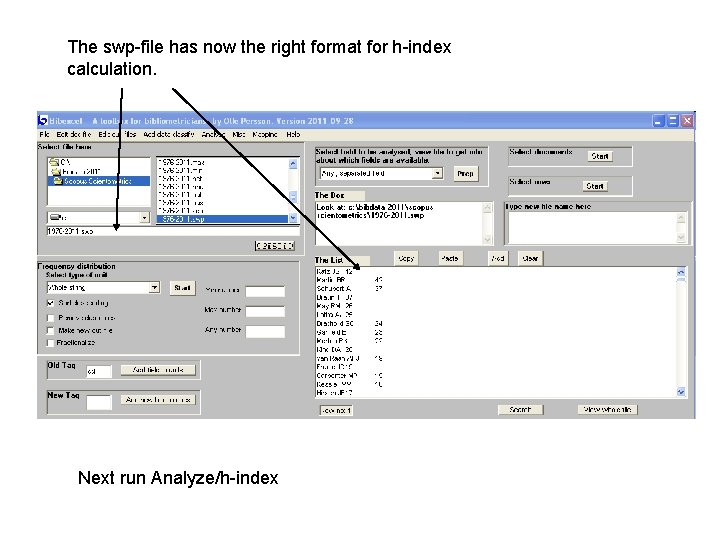720x540 pixels.
Task: Click Start in the Frequency distribution panel
Action: point(182,287)
